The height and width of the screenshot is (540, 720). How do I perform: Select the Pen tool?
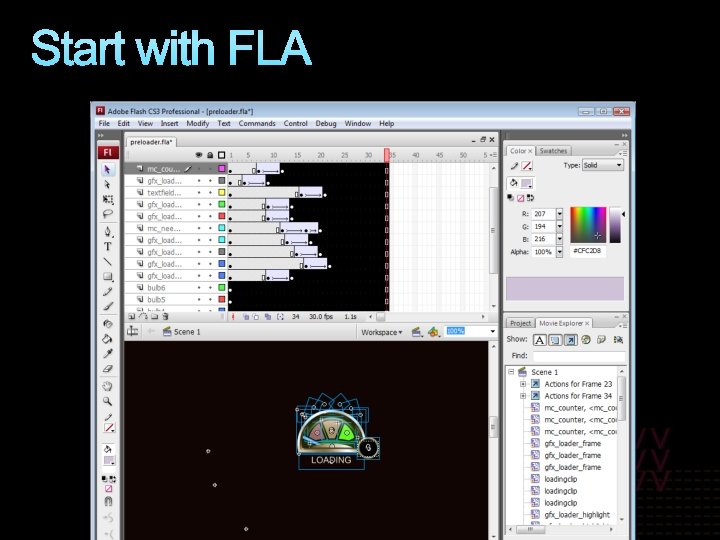107,231
